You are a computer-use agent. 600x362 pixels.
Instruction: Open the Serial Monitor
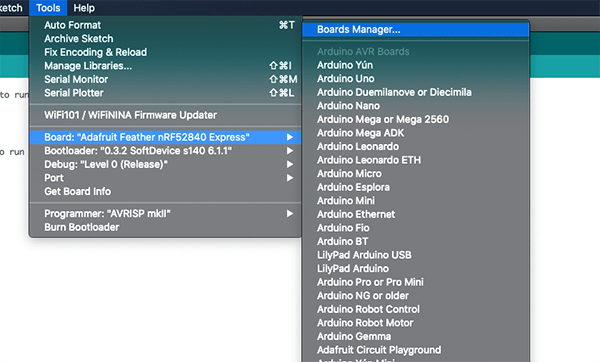(x=165, y=80)
